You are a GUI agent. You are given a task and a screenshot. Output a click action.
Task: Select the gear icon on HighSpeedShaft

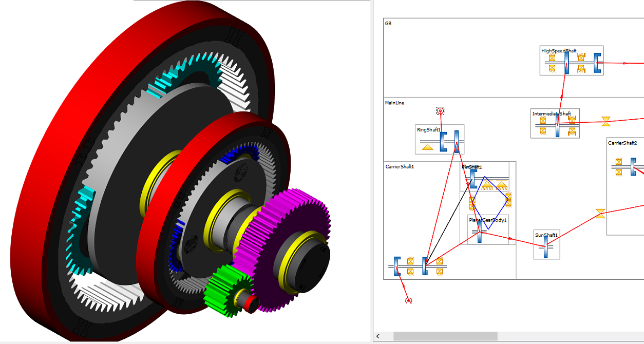(x=566, y=63)
